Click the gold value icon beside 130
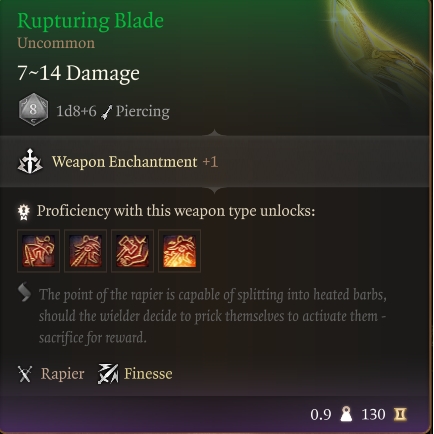This screenshot has width=434, height=434. [400, 414]
